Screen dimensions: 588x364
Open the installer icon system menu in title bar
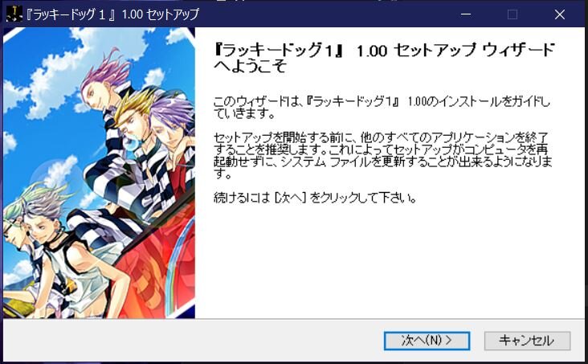(14, 14)
